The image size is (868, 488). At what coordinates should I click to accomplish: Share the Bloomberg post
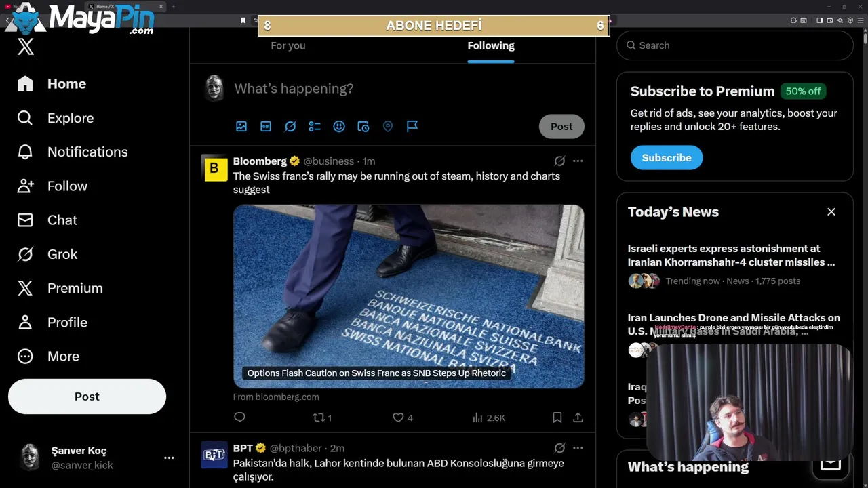[x=578, y=418]
